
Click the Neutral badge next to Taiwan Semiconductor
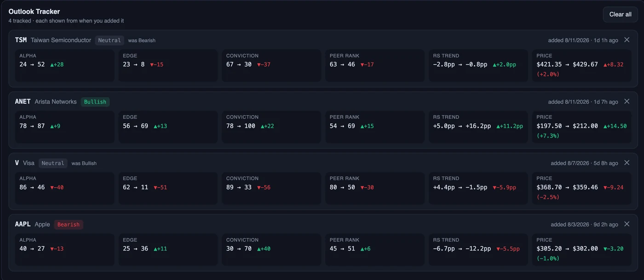pyautogui.click(x=109, y=40)
